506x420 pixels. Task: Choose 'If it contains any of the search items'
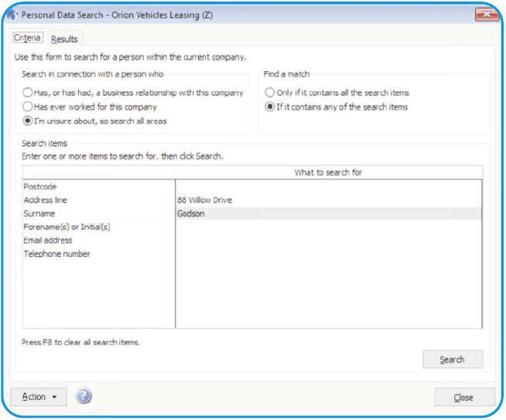(x=270, y=107)
